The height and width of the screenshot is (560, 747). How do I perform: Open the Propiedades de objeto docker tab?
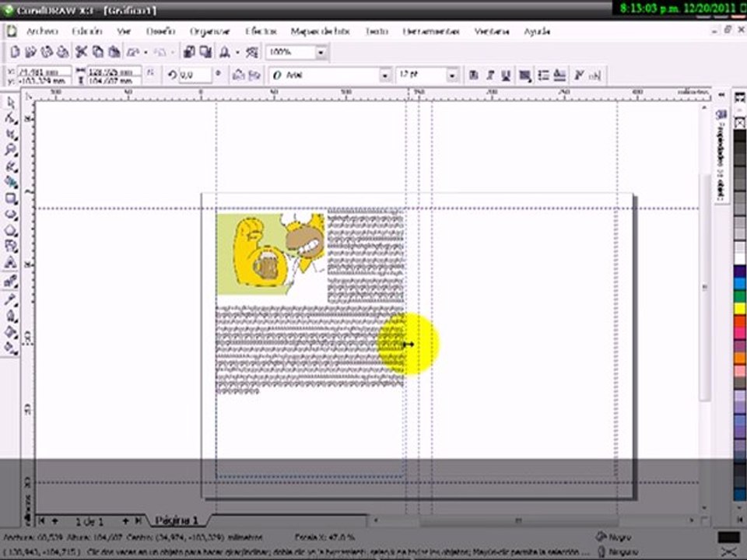(721, 156)
